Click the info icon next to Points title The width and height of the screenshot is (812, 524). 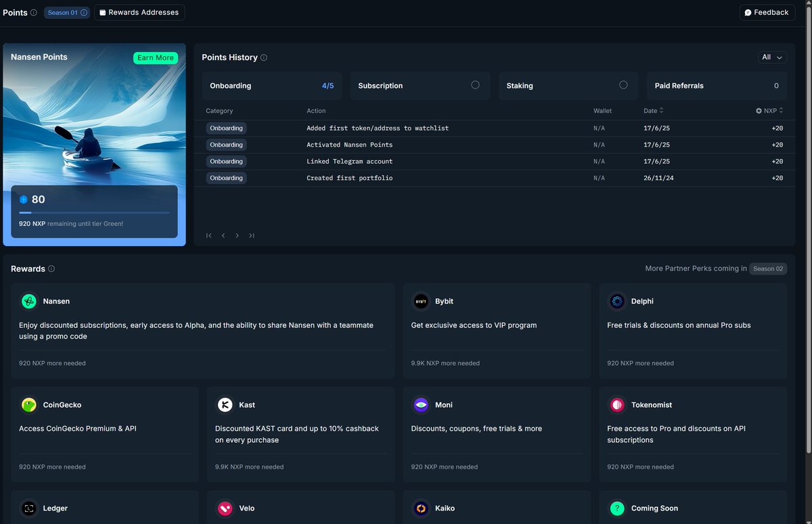(x=34, y=12)
